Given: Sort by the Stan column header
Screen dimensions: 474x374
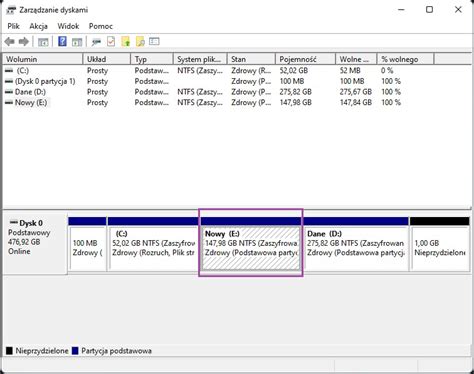Looking at the screenshot, I should (x=251, y=59).
